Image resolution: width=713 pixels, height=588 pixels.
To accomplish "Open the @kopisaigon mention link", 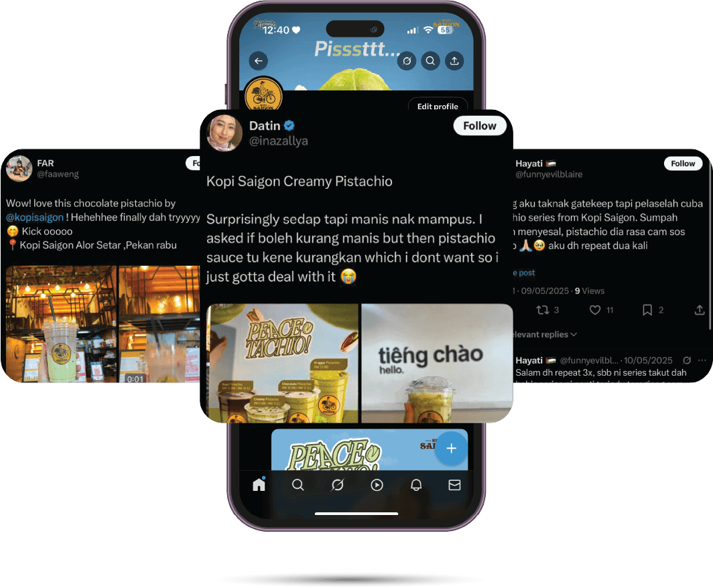I will (x=35, y=218).
